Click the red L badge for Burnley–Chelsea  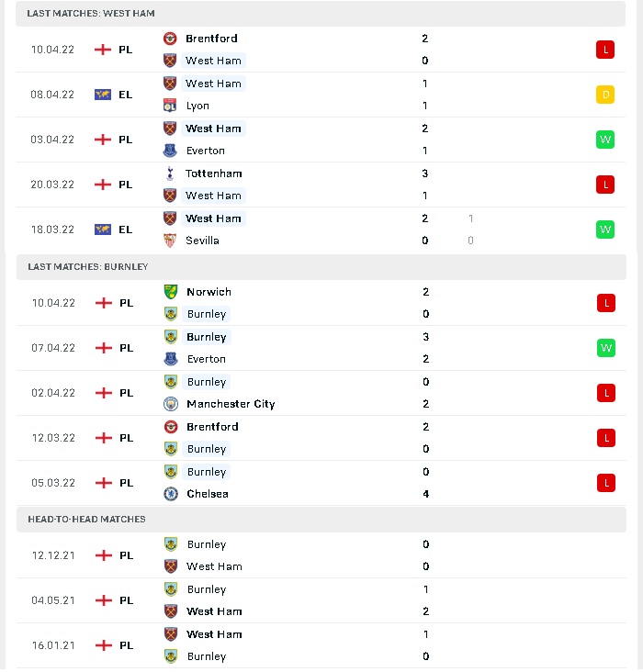point(605,483)
